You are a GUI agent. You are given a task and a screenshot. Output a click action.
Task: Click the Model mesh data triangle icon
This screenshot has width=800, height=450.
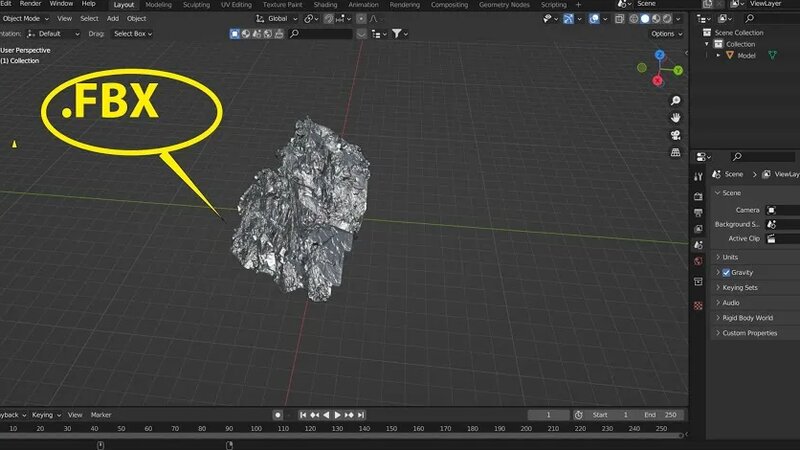[x=772, y=55]
